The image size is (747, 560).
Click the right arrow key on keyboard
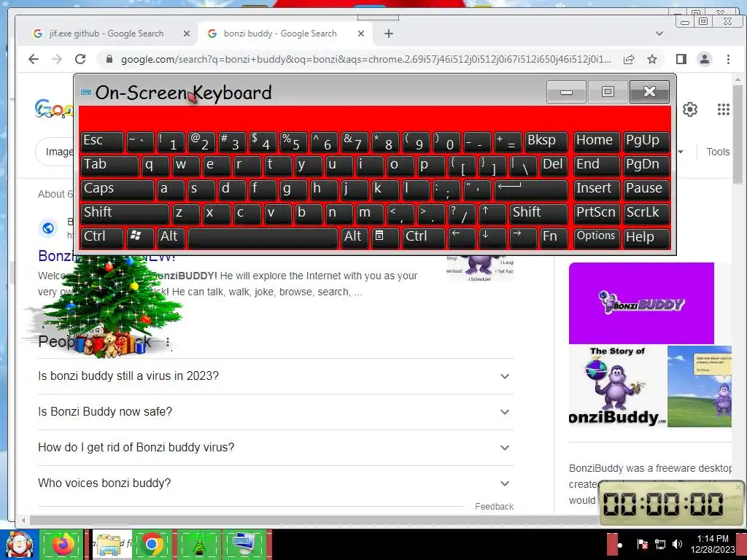522,237
